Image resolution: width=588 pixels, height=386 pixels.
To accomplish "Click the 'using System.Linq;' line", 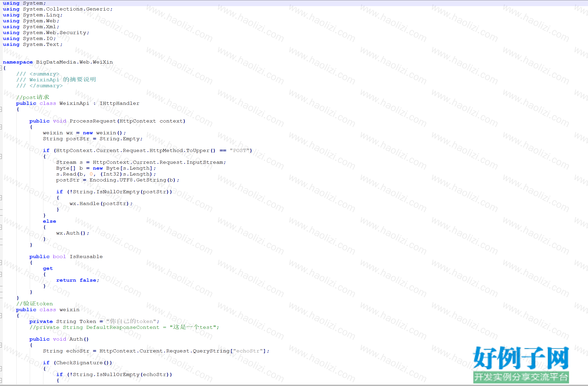I will (33, 15).
